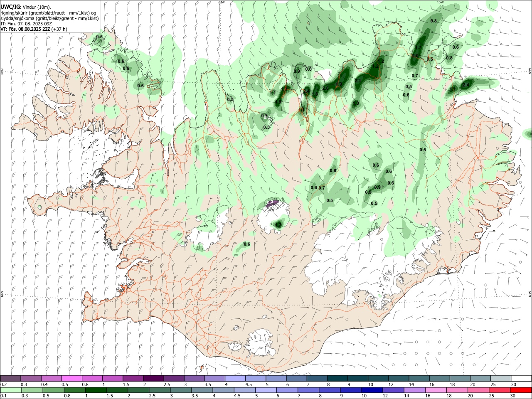Image resolution: width=532 pixels, height=399 pixels.
Task: Click the bright magenta upper swatch between 0.5 and 0.8
Action: (72, 378)
